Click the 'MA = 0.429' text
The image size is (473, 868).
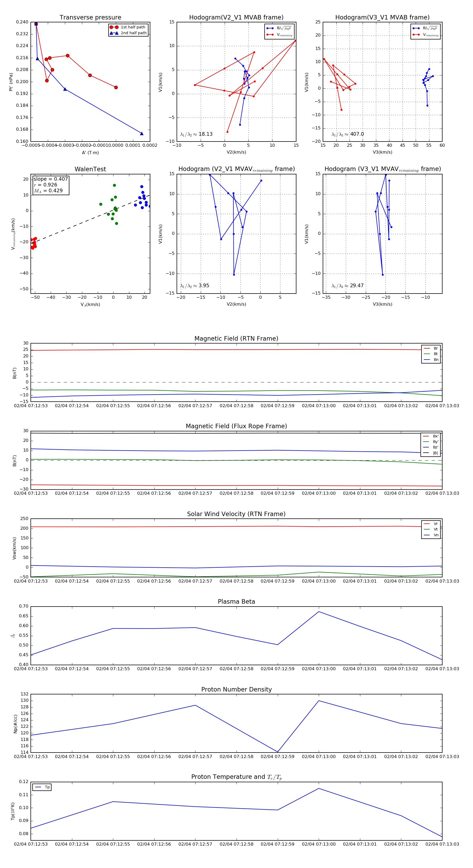click(x=48, y=191)
